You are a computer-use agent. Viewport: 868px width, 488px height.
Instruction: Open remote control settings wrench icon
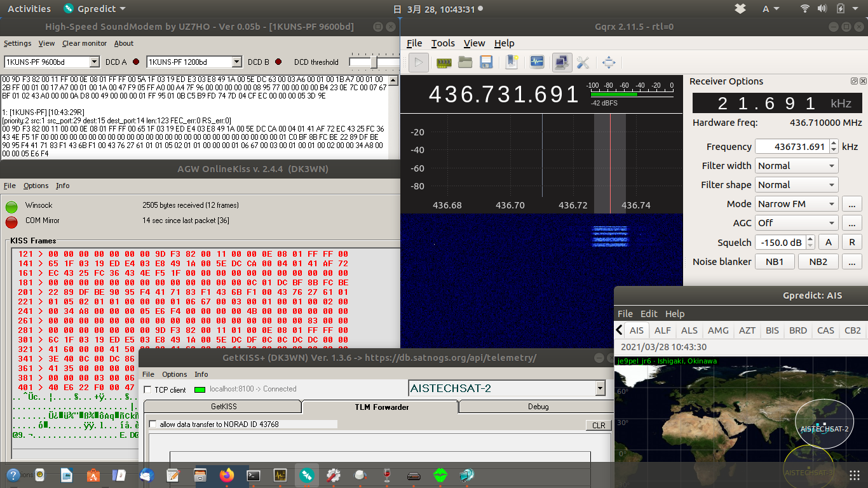[x=583, y=62]
